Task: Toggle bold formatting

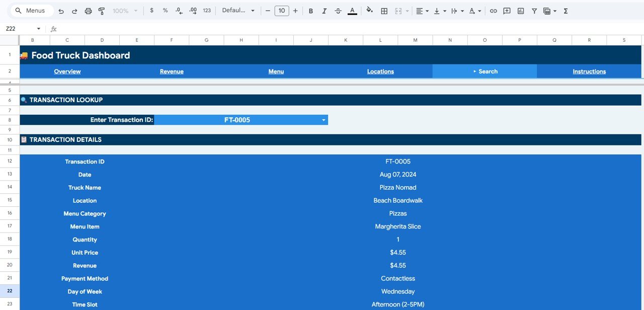Action: tap(310, 10)
